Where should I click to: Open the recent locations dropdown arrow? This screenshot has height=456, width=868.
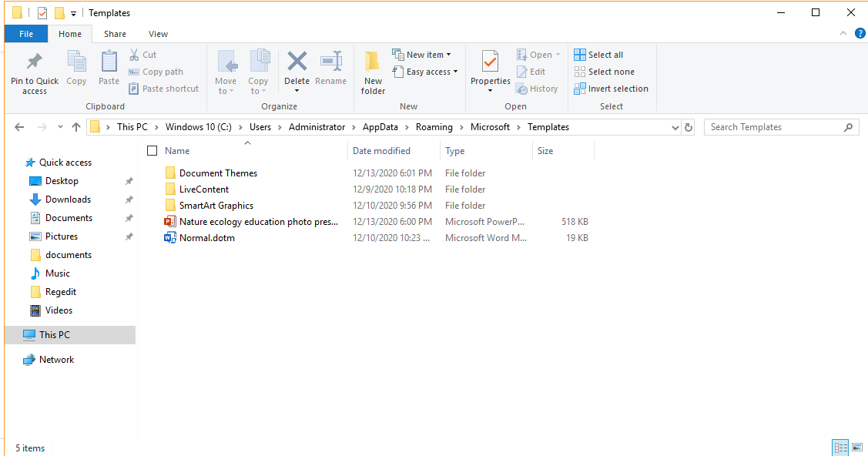click(60, 127)
